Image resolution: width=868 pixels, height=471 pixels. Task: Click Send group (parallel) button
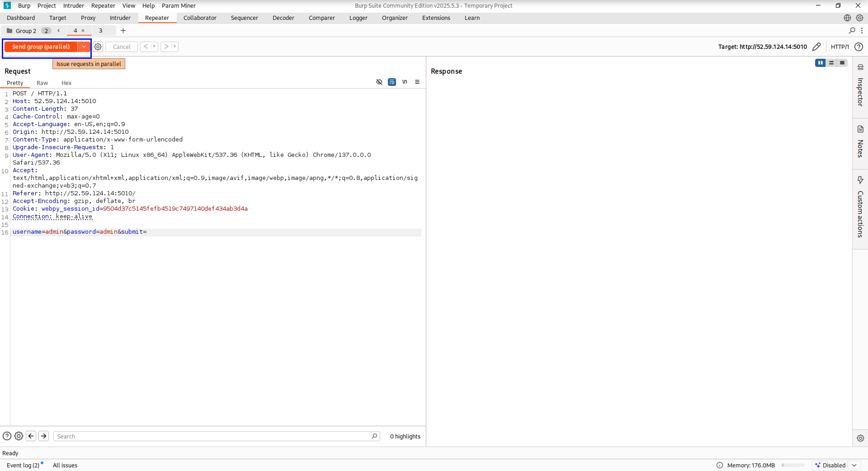(x=41, y=47)
